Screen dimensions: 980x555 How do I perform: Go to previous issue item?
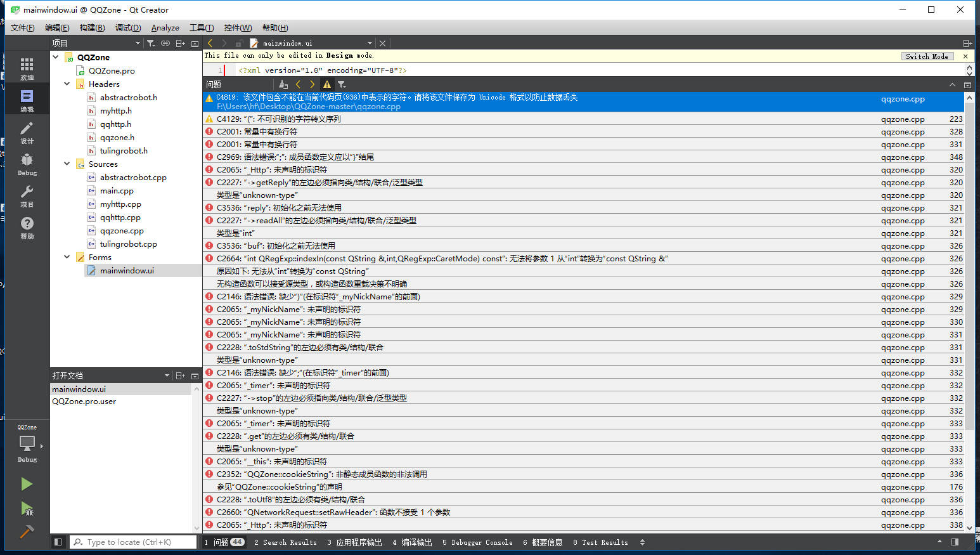coord(298,84)
